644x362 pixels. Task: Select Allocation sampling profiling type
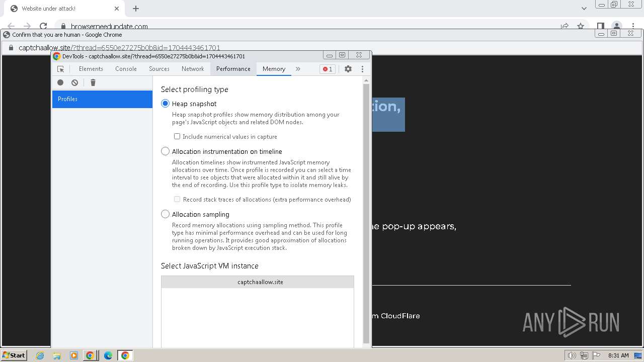165,214
